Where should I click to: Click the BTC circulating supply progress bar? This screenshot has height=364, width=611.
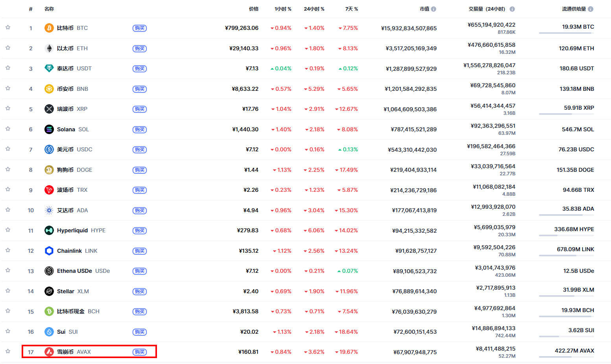[x=566, y=33]
